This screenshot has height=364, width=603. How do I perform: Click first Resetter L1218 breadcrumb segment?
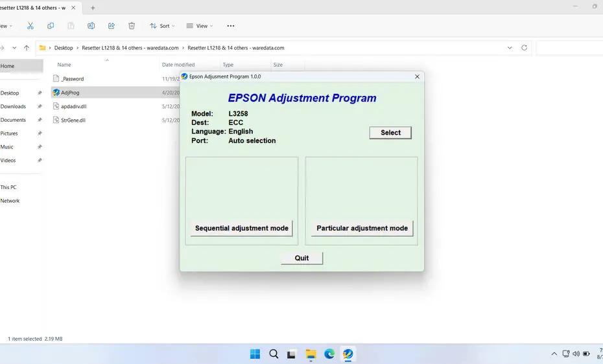[130, 48]
